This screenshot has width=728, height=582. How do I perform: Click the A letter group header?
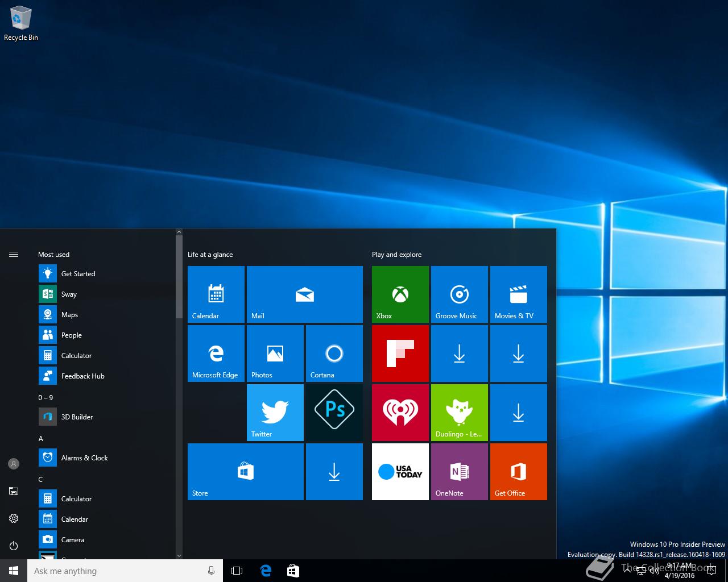coord(40,439)
